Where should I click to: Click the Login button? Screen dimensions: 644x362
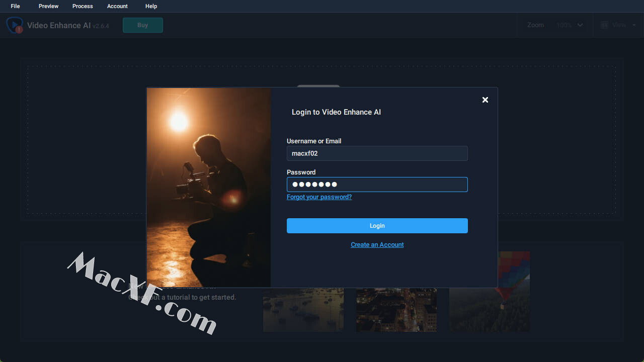(x=377, y=226)
